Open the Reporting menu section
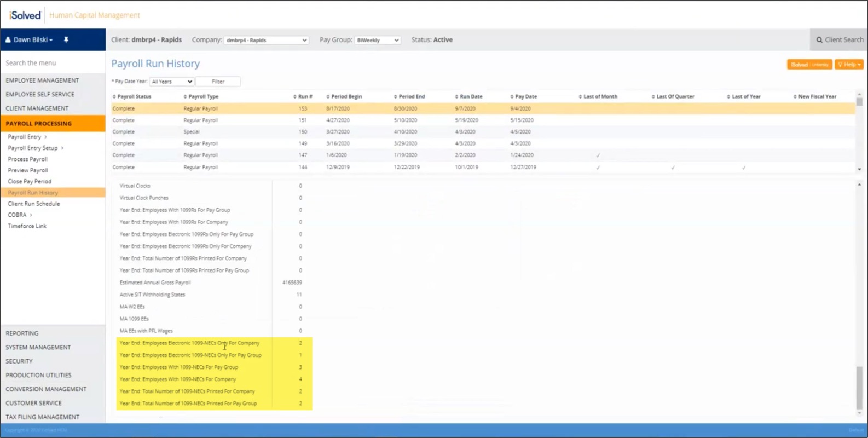The width and height of the screenshot is (868, 438). click(22, 333)
